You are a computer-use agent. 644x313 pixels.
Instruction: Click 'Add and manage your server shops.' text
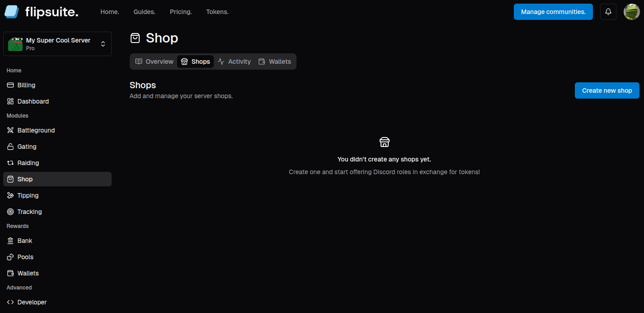181,96
